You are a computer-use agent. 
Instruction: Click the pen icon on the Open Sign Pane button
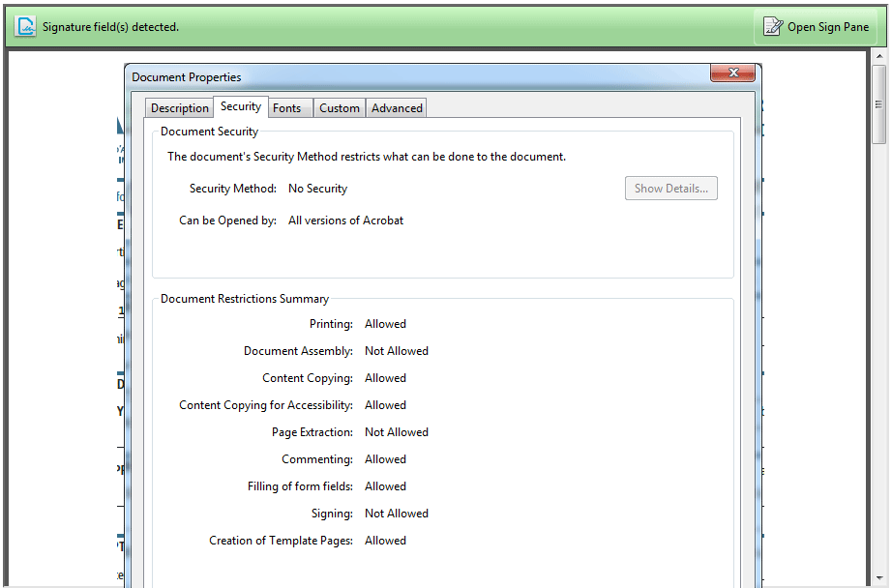[x=773, y=27]
